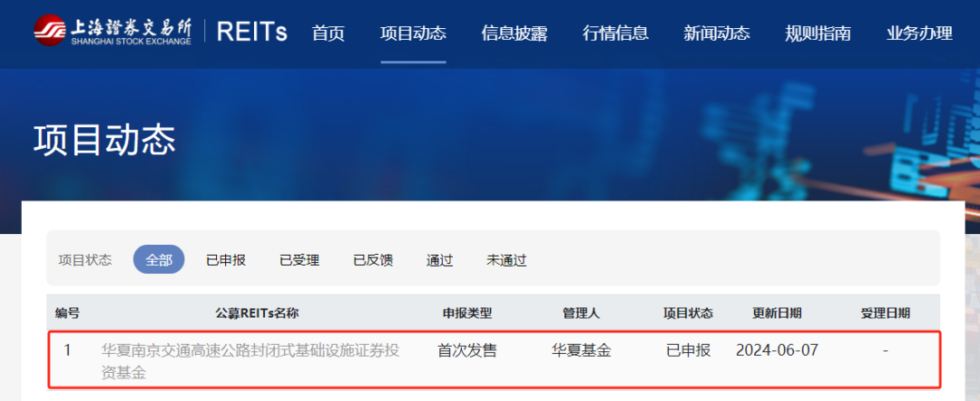Open the 信息披露 menu item
Viewport: 980px width, 401px height.
coord(514,33)
